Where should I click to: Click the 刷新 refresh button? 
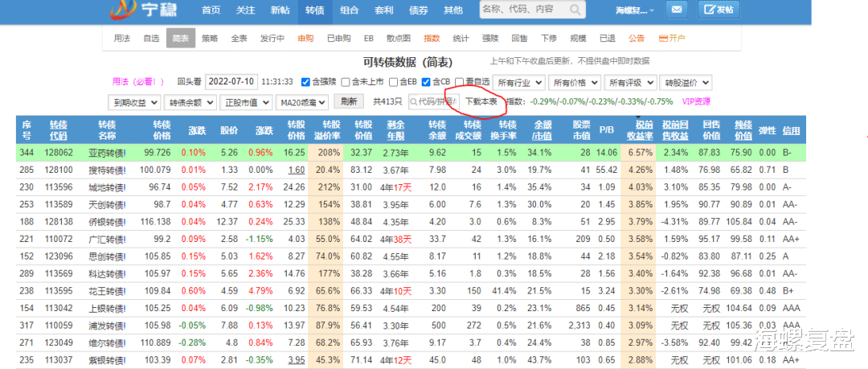tap(348, 101)
